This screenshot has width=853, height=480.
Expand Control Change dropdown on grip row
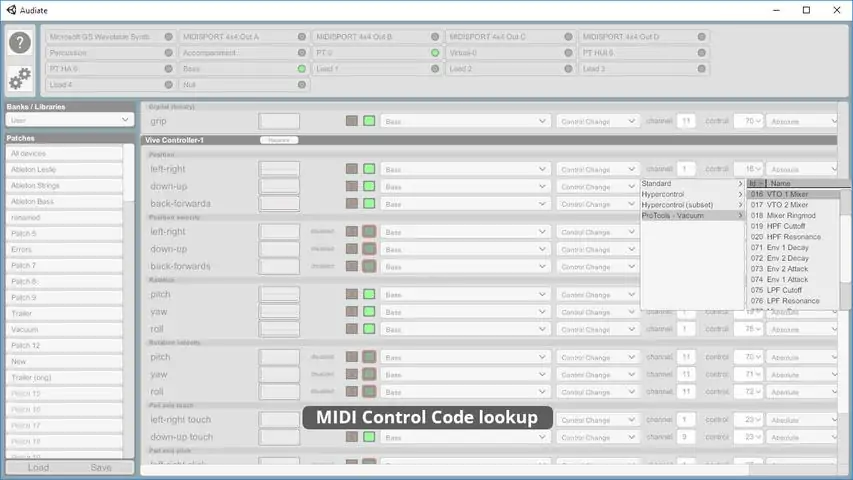pos(597,121)
